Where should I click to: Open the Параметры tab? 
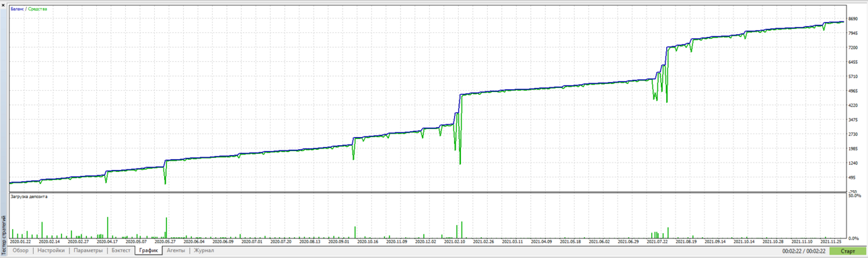[88, 251]
